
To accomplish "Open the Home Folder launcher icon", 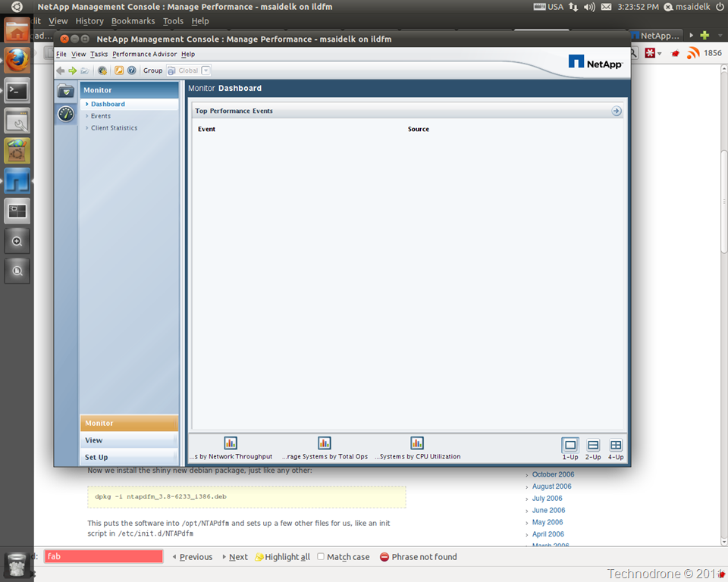I will [x=17, y=30].
